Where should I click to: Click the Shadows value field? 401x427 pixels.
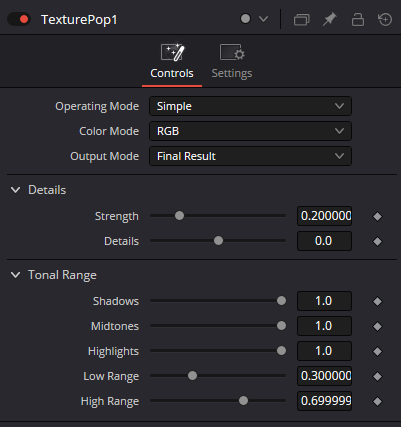click(324, 301)
